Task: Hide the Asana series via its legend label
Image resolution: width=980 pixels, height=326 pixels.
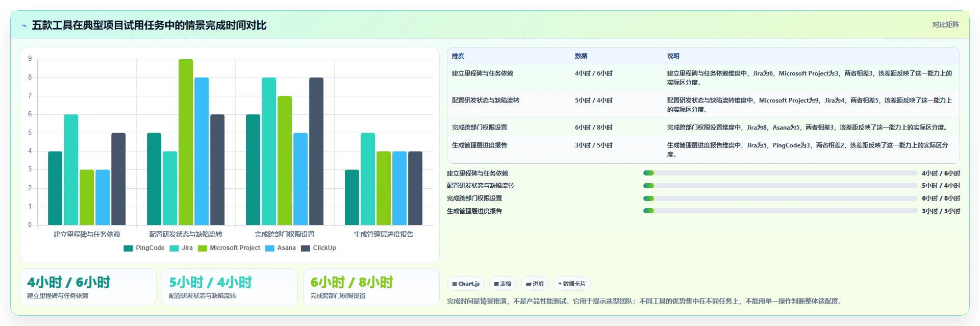Action: coord(286,248)
